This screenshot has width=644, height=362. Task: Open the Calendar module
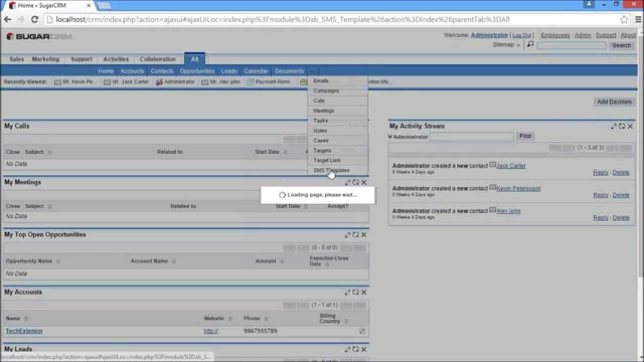256,71
